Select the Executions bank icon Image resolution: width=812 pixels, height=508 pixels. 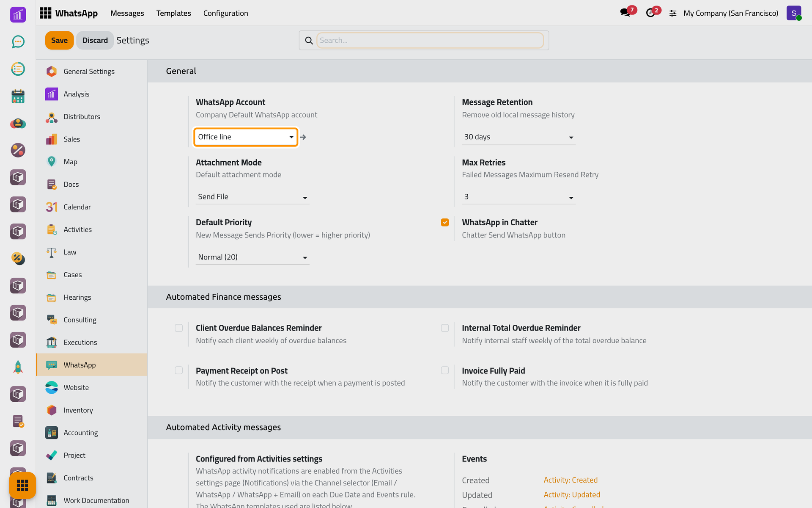tap(52, 342)
